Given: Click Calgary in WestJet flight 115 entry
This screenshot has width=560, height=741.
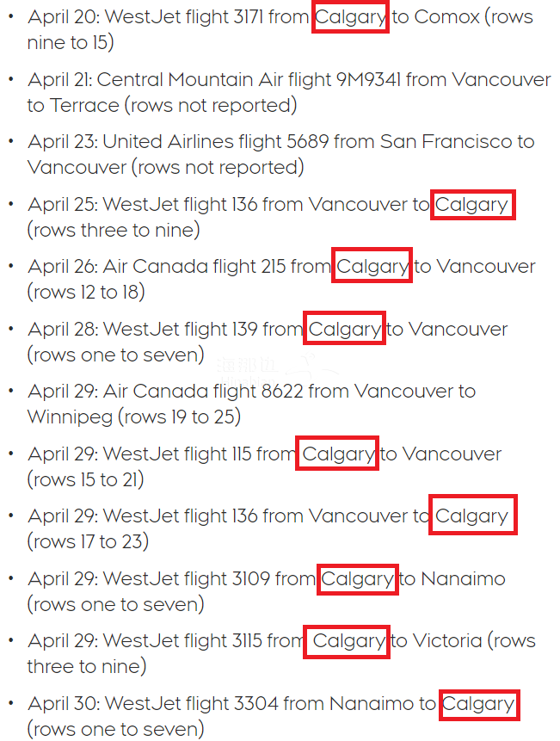Looking at the screenshot, I should (337, 454).
